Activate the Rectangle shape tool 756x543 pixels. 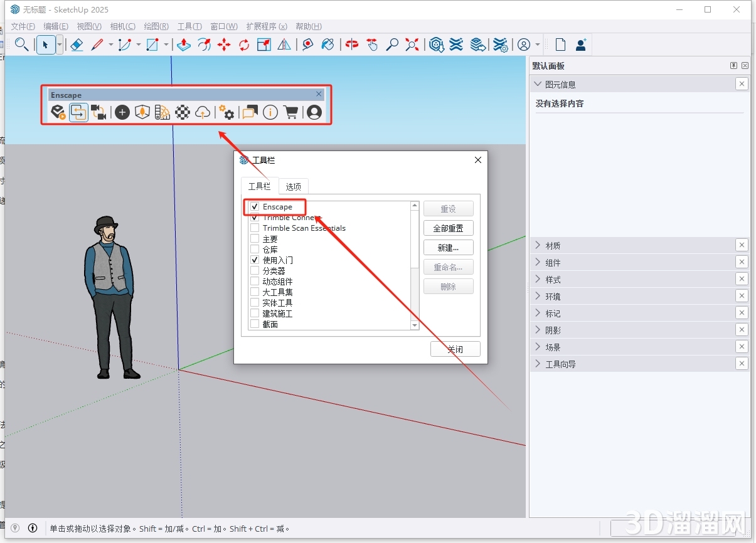point(152,45)
